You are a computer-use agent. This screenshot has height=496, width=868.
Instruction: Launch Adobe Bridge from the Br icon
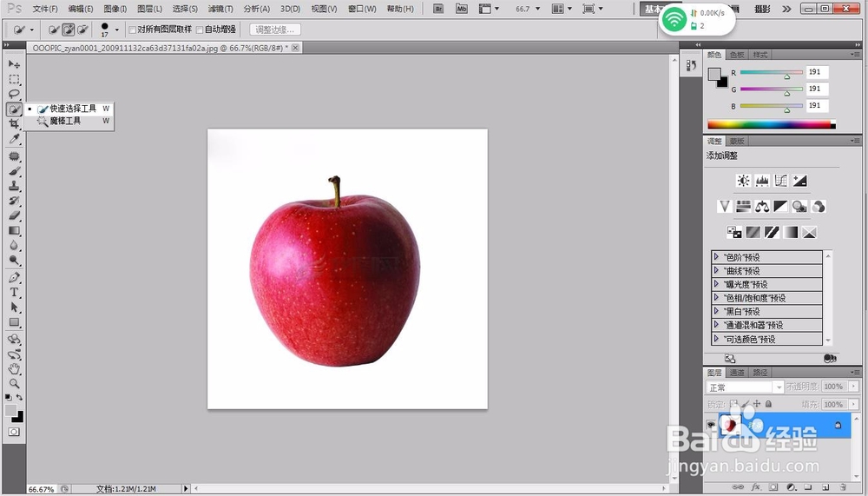438,9
